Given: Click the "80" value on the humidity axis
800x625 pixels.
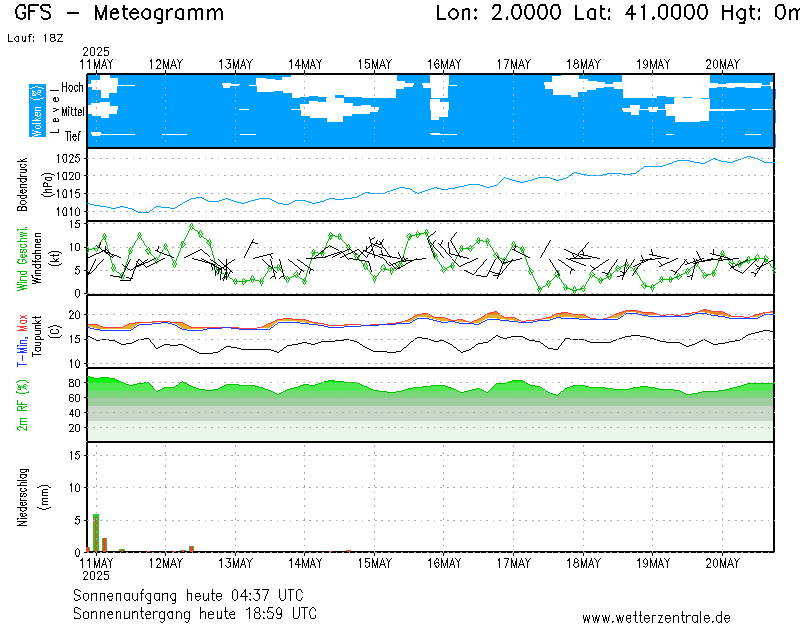Looking at the screenshot, I should (x=74, y=383).
